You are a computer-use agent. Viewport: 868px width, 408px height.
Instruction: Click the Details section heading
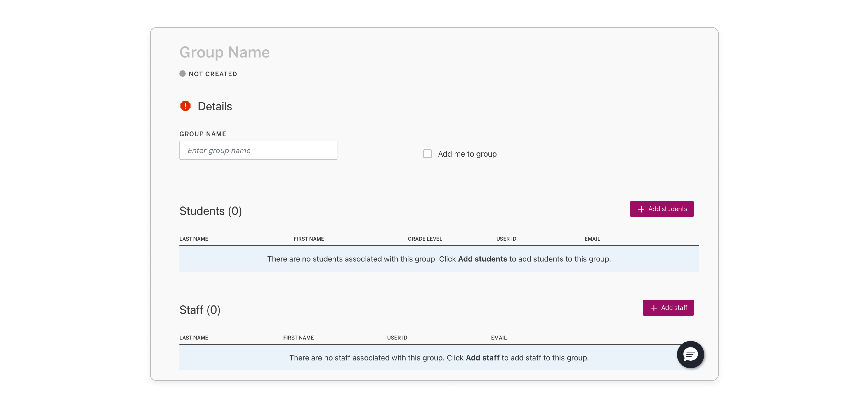coord(215,106)
